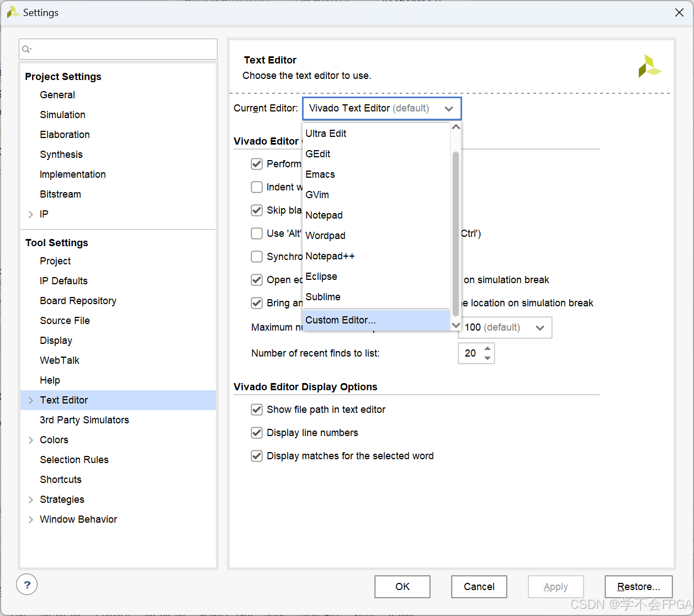Image resolution: width=694 pixels, height=616 pixels.
Task: Open the Current Editor dropdown
Action: point(382,108)
